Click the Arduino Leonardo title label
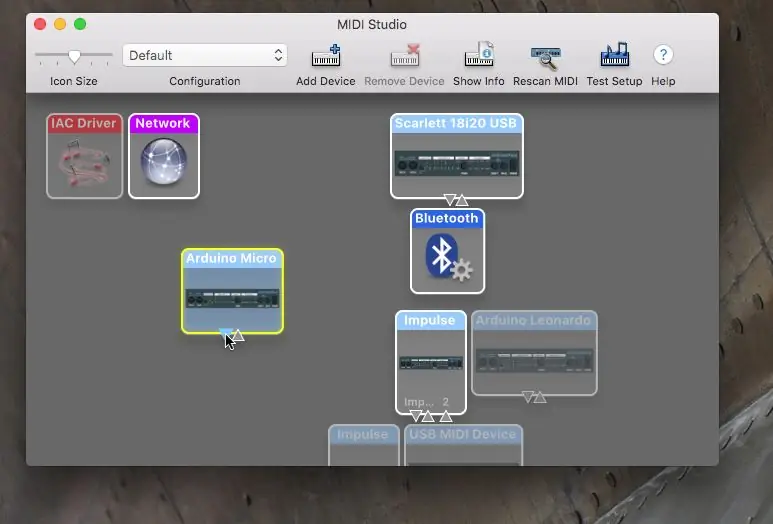The height and width of the screenshot is (524, 773). click(533, 320)
